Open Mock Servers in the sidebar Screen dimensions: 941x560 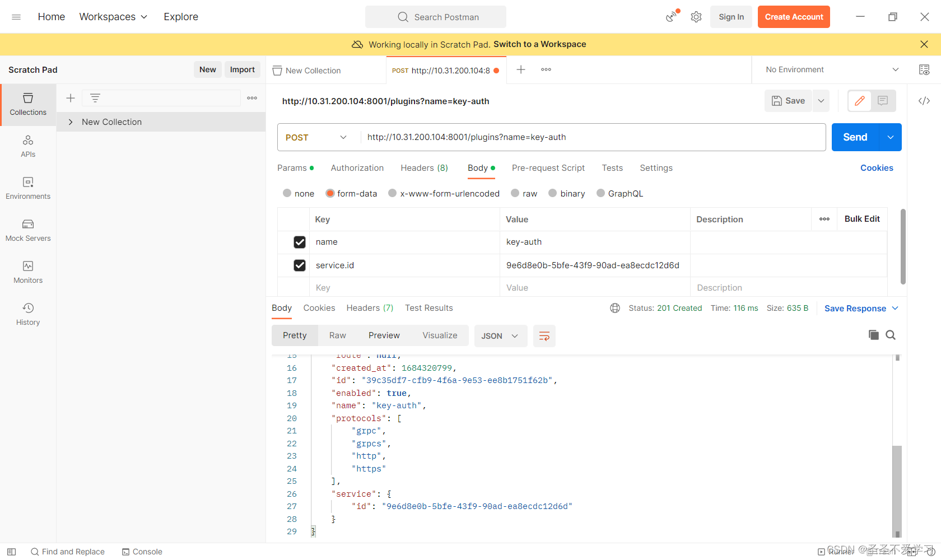(28, 230)
